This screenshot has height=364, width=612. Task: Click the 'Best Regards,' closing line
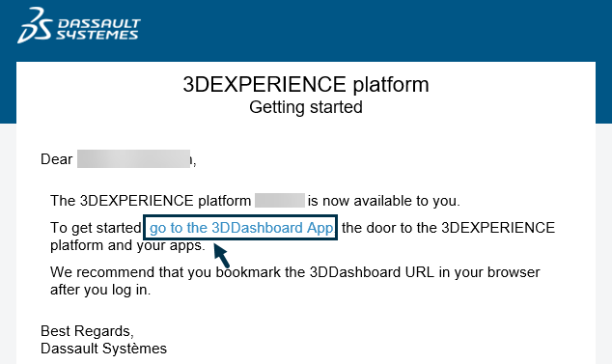tap(87, 331)
